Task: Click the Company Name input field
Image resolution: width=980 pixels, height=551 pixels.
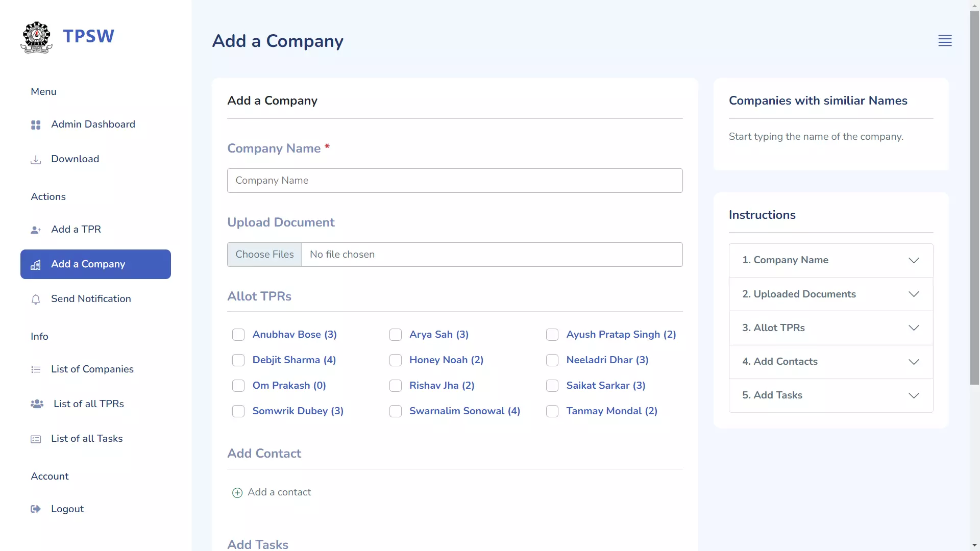Action: [454, 180]
